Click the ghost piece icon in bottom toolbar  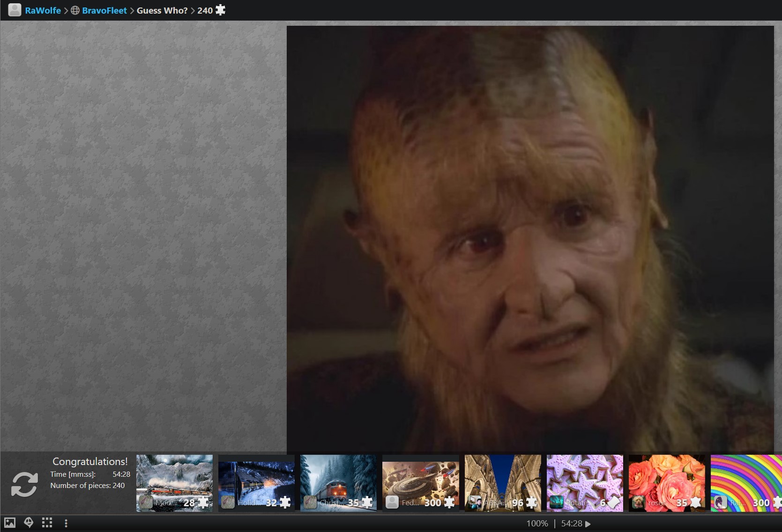click(29, 523)
